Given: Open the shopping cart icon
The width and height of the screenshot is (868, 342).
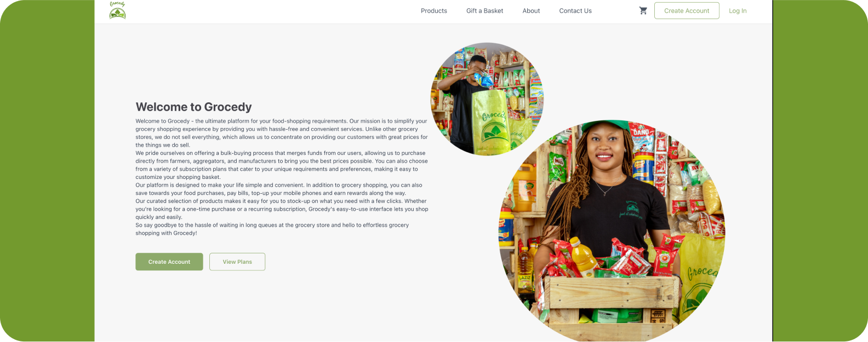Looking at the screenshot, I should tap(643, 10).
